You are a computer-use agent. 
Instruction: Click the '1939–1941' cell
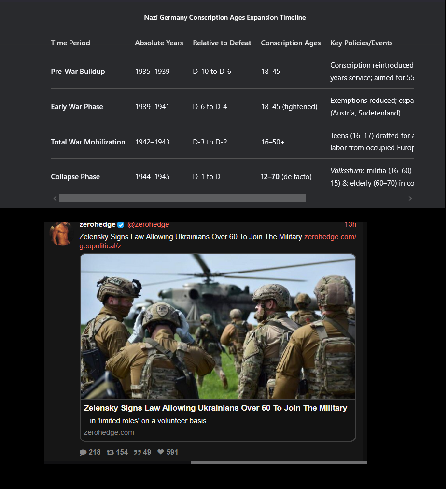tap(153, 107)
